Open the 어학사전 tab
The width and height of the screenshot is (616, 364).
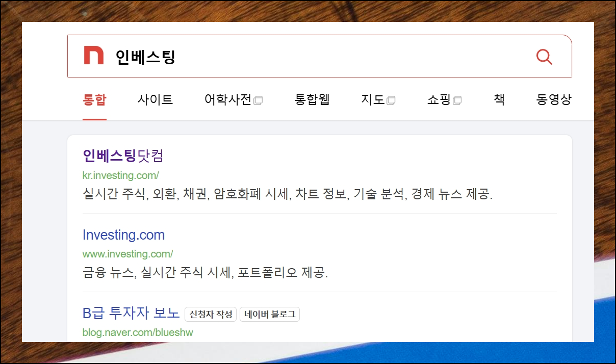[228, 100]
